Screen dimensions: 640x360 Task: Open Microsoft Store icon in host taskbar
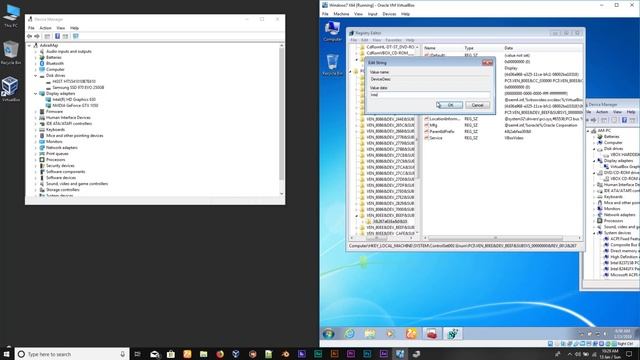[x=171, y=354]
